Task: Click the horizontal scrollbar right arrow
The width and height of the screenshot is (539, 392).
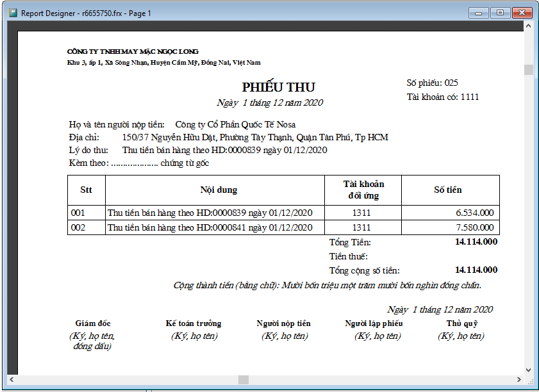Action: pyautogui.click(x=518, y=379)
